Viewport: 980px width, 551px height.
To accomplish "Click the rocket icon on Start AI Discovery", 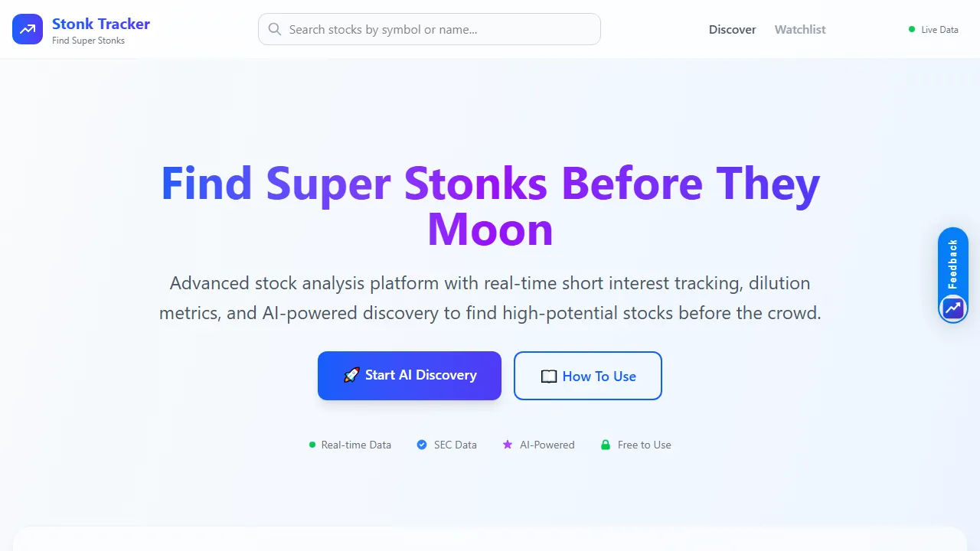I will pos(352,375).
